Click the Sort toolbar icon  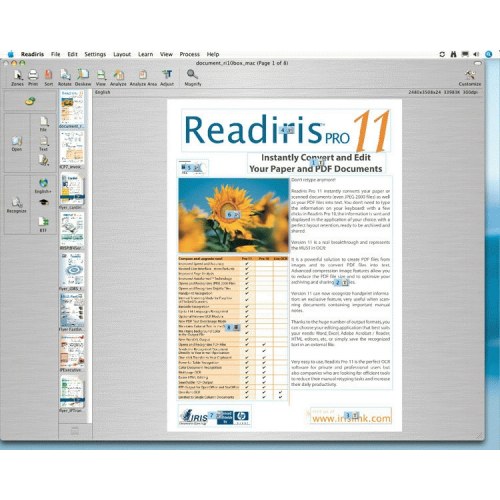(49, 78)
